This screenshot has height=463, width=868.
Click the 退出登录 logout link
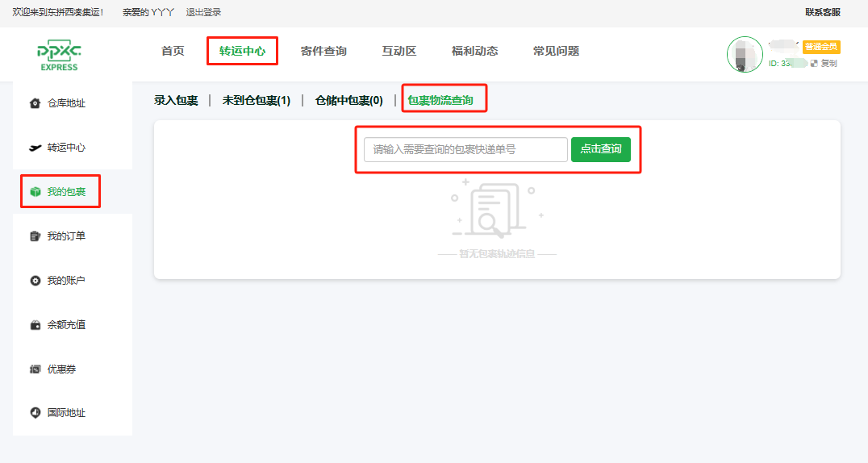(x=203, y=12)
